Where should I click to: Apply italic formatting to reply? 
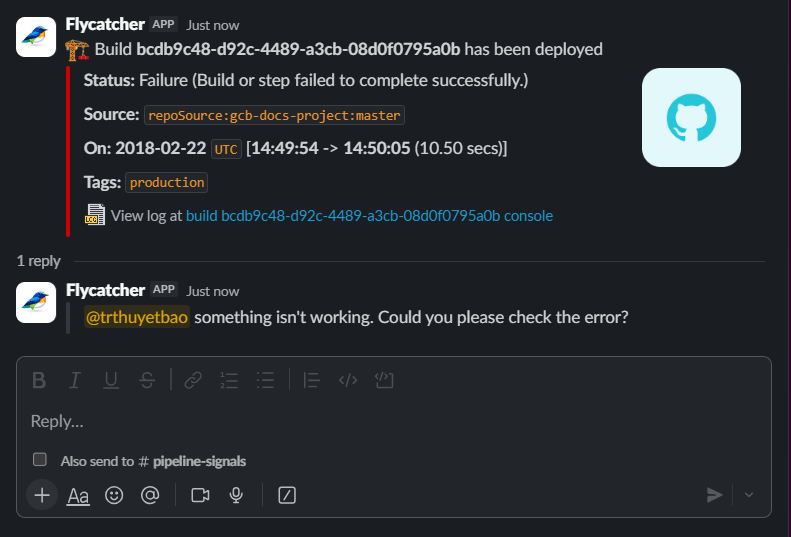(x=74, y=380)
